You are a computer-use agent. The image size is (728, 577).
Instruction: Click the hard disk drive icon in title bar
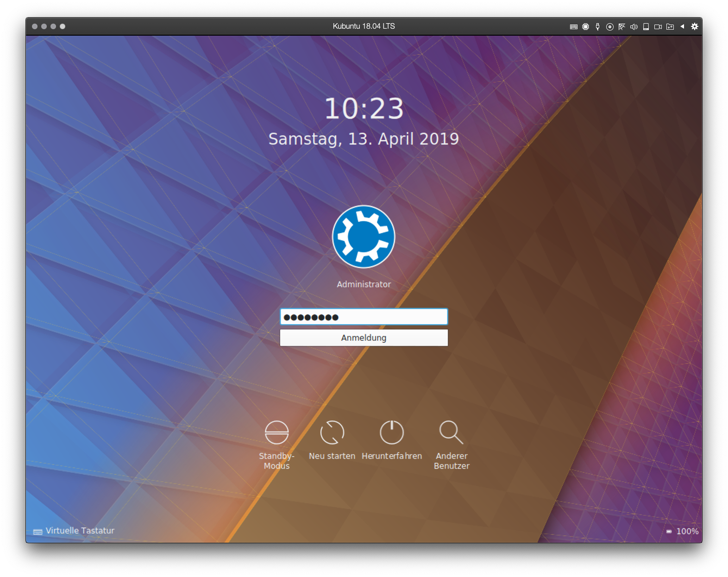tap(646, 27)
